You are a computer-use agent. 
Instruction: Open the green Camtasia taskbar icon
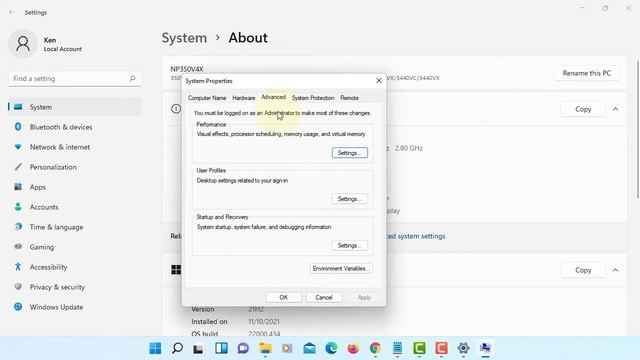click(x=419, y=348)
